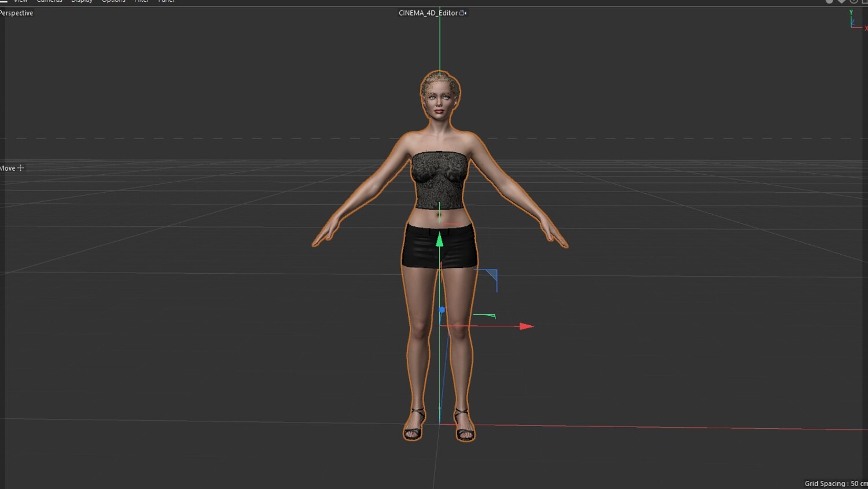This screenshot has width=868, height=489.
Task: Open the View menu
Action: [21, 2]
